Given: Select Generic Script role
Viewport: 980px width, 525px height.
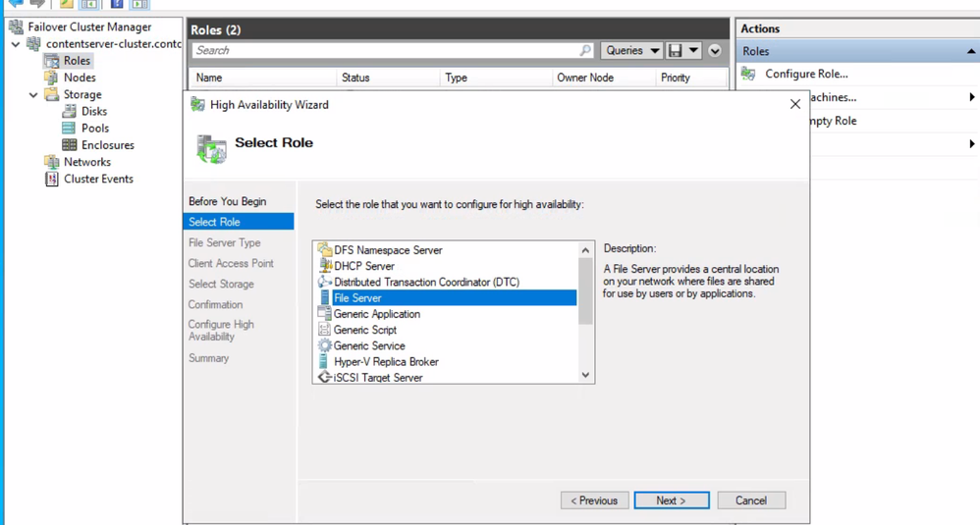Looking at the screenshot, I should pyautogui.click(x=365, y=330).
